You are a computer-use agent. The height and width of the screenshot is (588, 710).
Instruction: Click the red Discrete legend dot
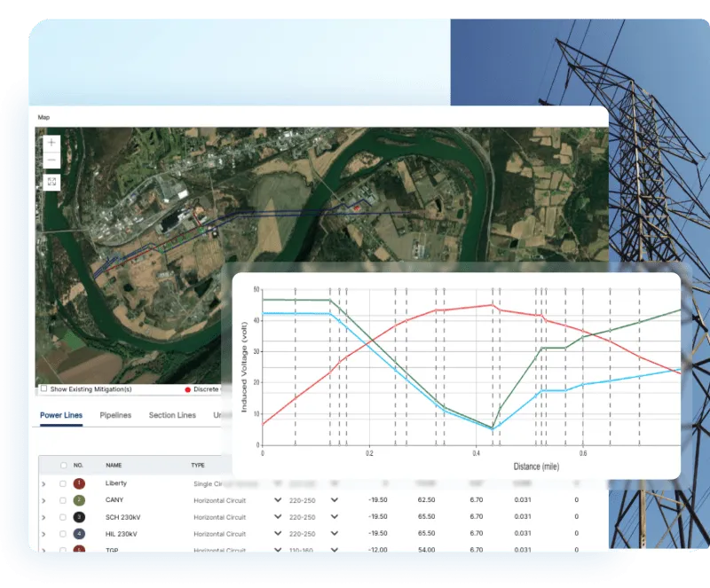(186, 390)
